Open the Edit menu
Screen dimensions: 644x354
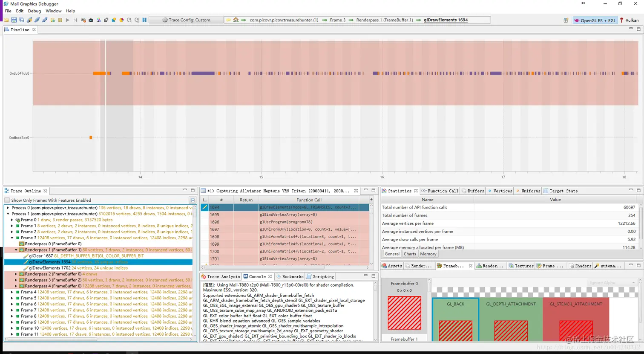[20, 11]
